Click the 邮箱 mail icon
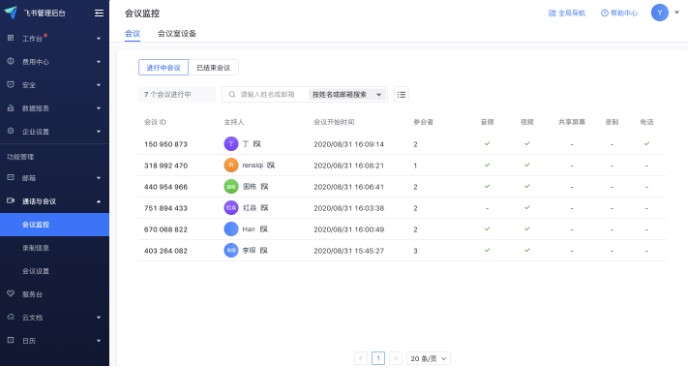 click(x=11, y=178)
